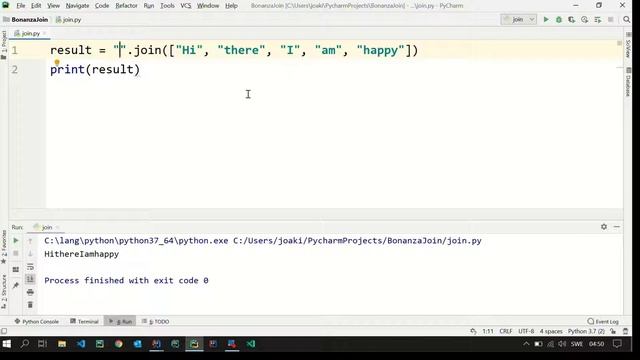The image size is (640, 360).
Task: Open the Database side panel
Action: (x=628, y=82)
